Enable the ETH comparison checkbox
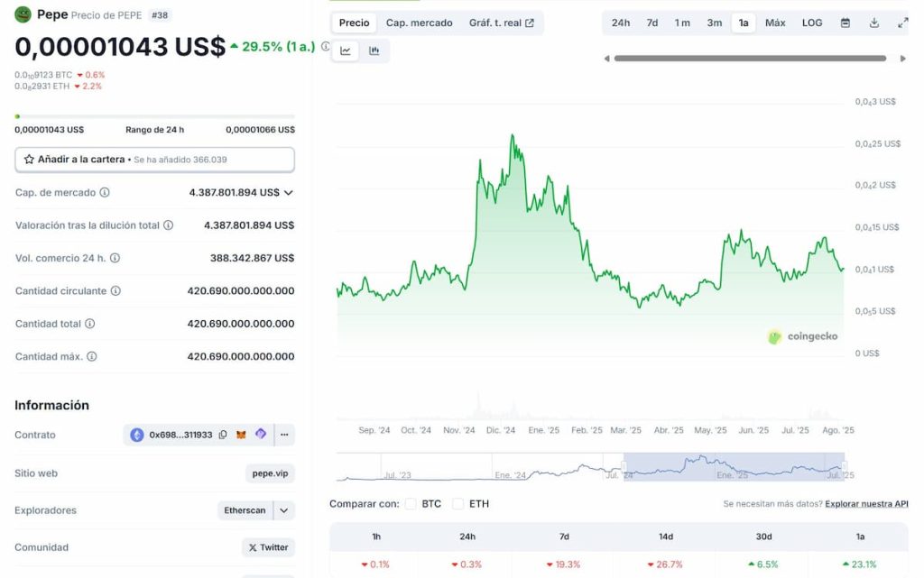 pyautogui.click(x=459, y=504)
